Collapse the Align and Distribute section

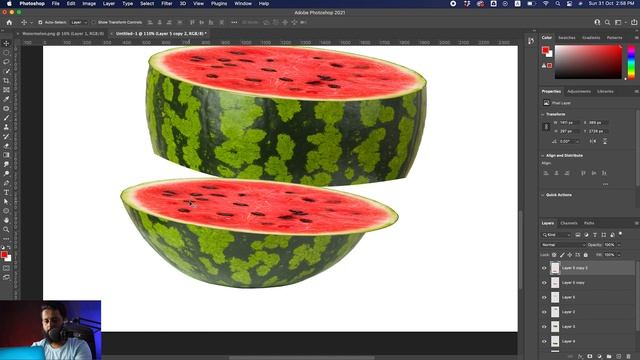(x=542, y=156)
